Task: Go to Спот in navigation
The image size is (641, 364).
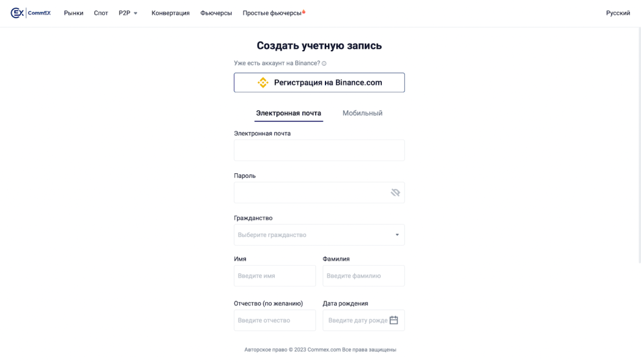Action: click(x=101, y=13)
